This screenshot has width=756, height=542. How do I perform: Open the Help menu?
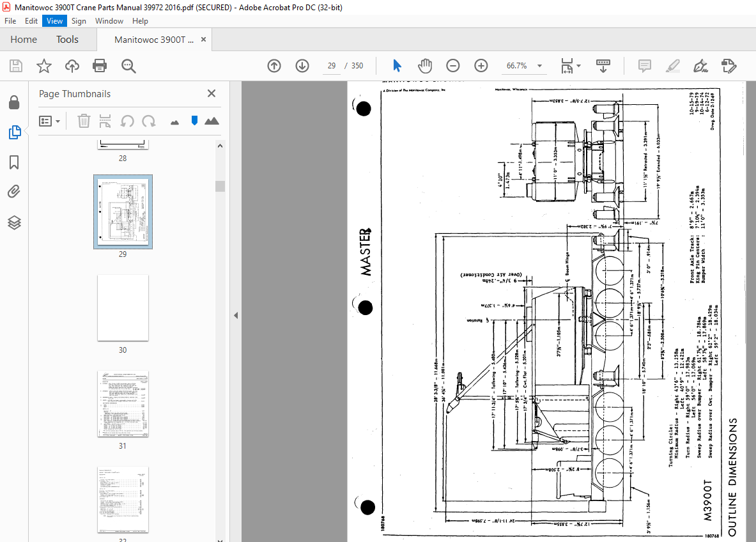pyautogui.click(x=140, y=20)
